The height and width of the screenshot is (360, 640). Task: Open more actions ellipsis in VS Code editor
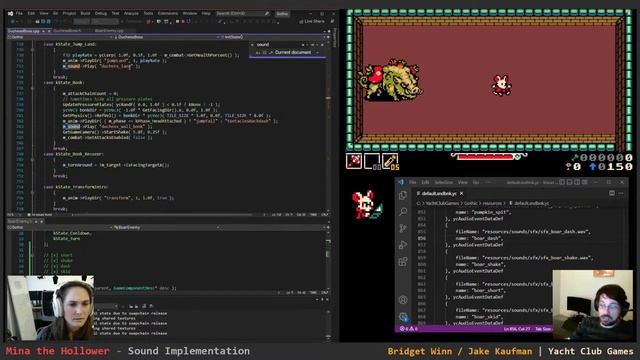(x=621, y=193)
